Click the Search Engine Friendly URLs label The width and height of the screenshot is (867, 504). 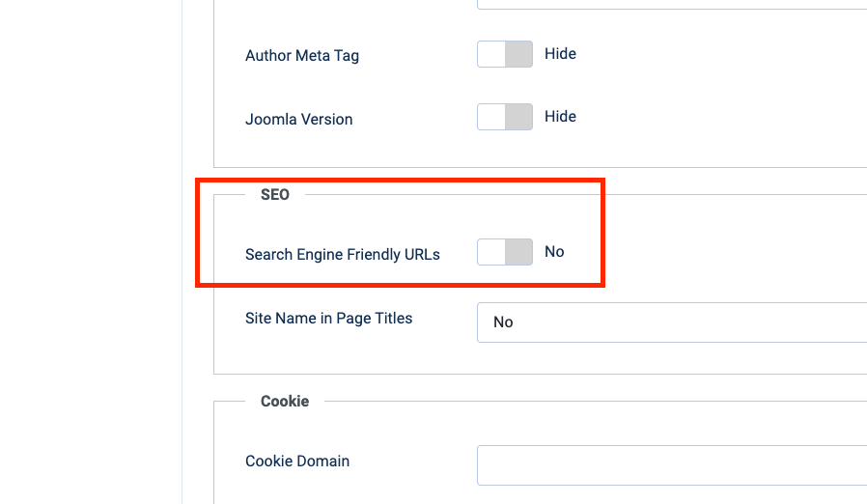(x=343, y=255)
